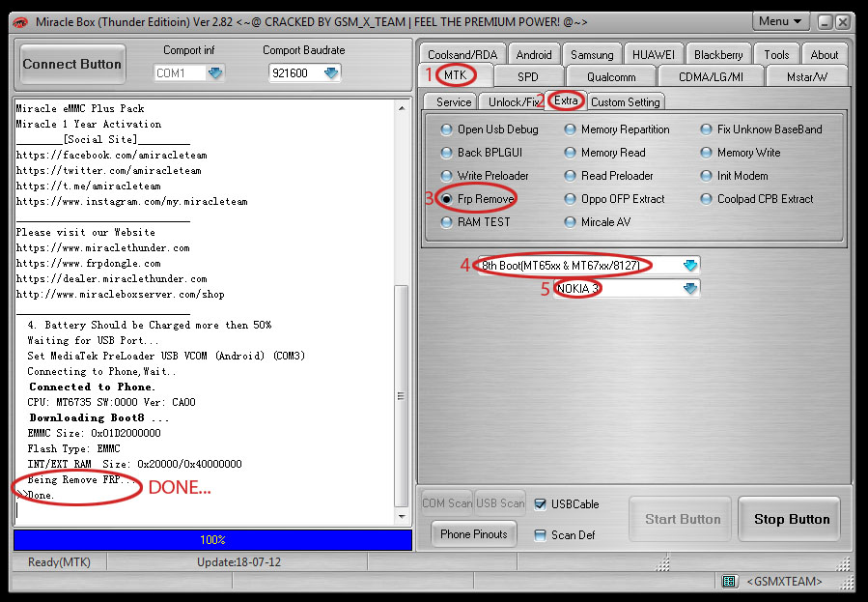
Task: Click the 'EMMC Size: 0x01D2000000' log line
Action: coord(94,433)
